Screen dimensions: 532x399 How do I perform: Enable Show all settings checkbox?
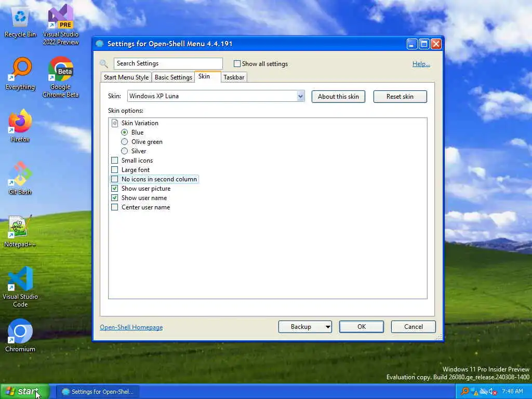click(x=237, y=63)
